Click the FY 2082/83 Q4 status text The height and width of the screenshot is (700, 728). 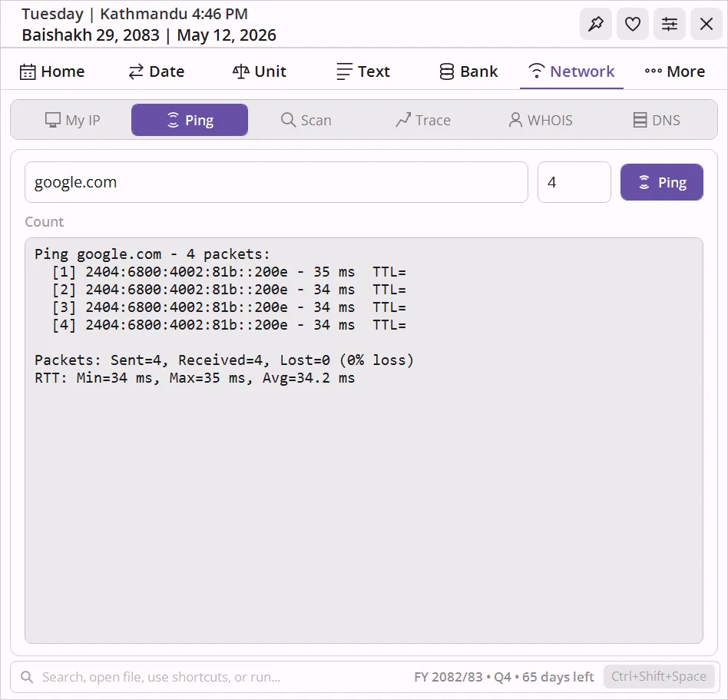tap(504, 677)
